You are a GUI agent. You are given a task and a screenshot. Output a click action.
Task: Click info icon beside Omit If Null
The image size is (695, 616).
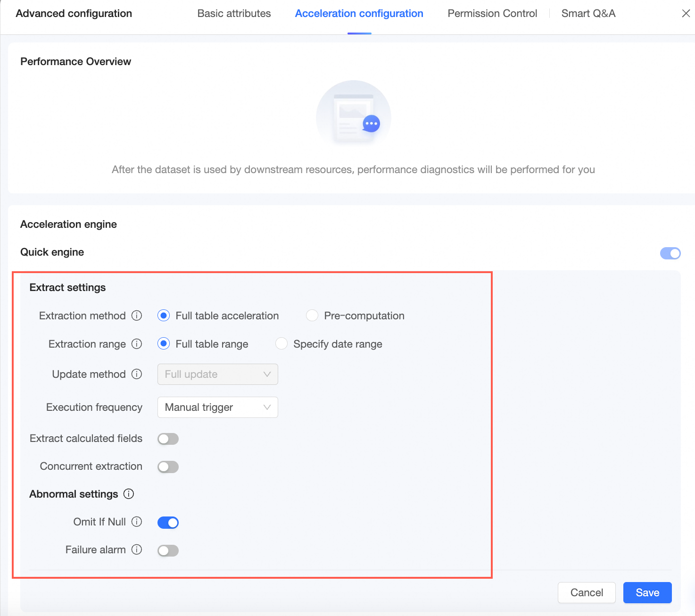coord(137,522)
